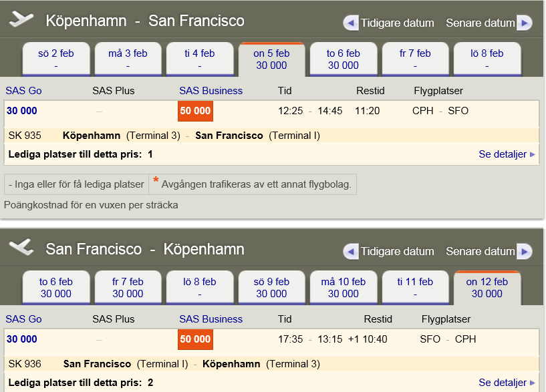Click the left arrow beside Tidigare datum for San Francisco–Köpenhamn

pos(351,252)
